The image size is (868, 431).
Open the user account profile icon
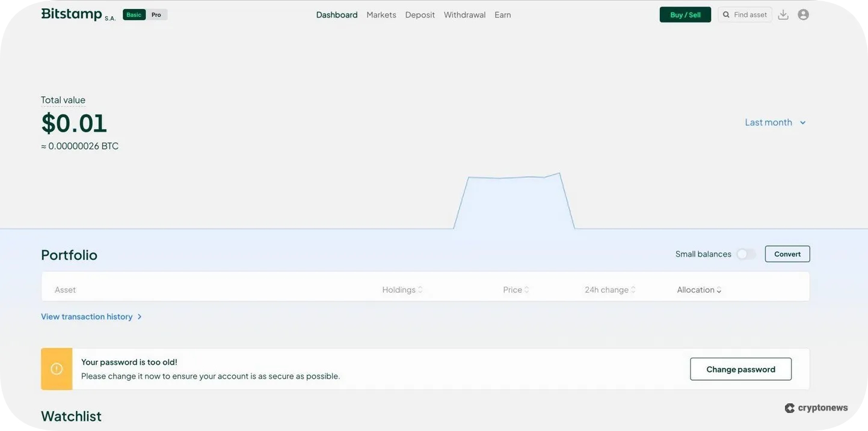803,13
